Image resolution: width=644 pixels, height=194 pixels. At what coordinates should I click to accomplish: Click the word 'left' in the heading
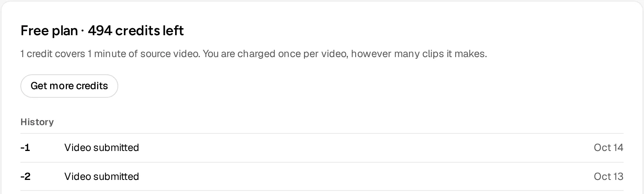173,31
